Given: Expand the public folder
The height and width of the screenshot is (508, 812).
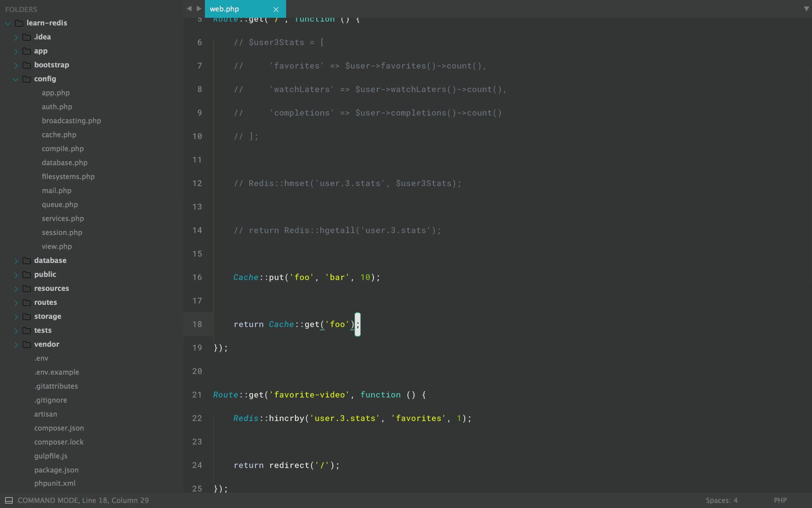Looking at the screenshot, I should pos(16,275).
